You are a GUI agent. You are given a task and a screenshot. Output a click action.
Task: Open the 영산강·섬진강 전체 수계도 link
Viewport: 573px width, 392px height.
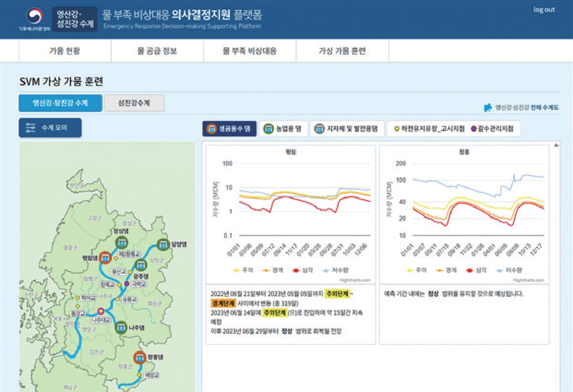[521, 107]
